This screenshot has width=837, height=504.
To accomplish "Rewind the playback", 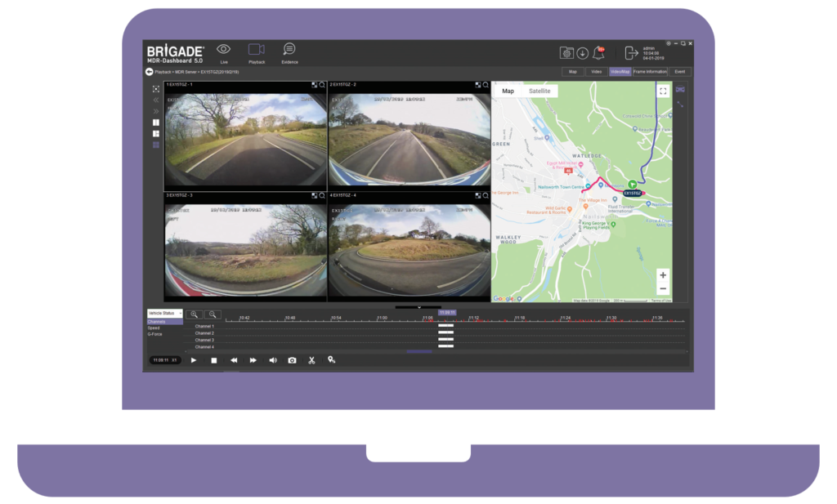I will pyautogui.click(x=233, y=360).
